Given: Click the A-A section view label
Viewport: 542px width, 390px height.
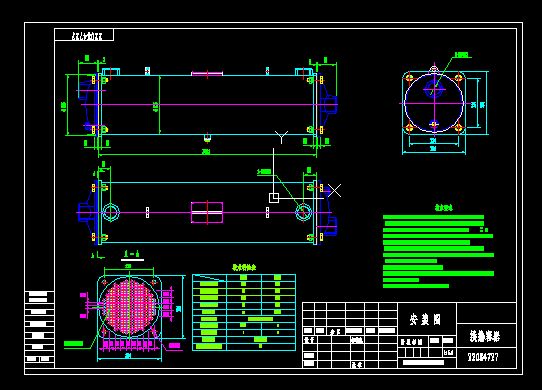Looking at the screenshot, I should coord(132,254).
